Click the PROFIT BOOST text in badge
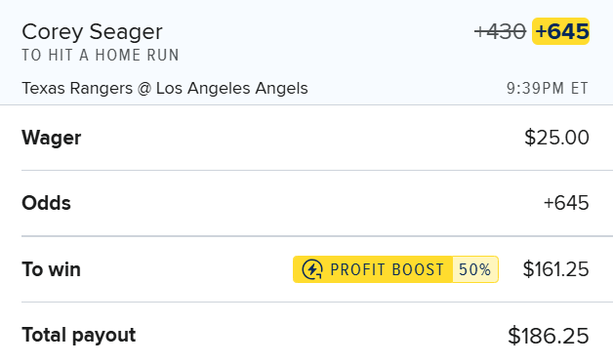 388,269
